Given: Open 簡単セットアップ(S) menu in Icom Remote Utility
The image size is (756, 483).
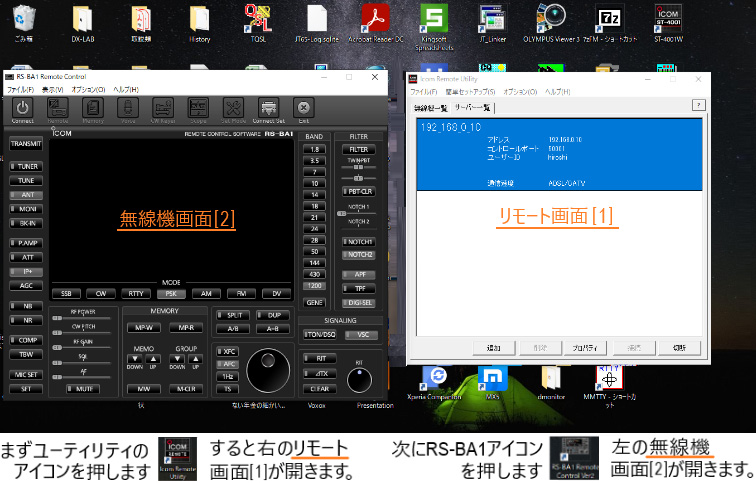Looking at the screenshot, I should coord(470,92).
